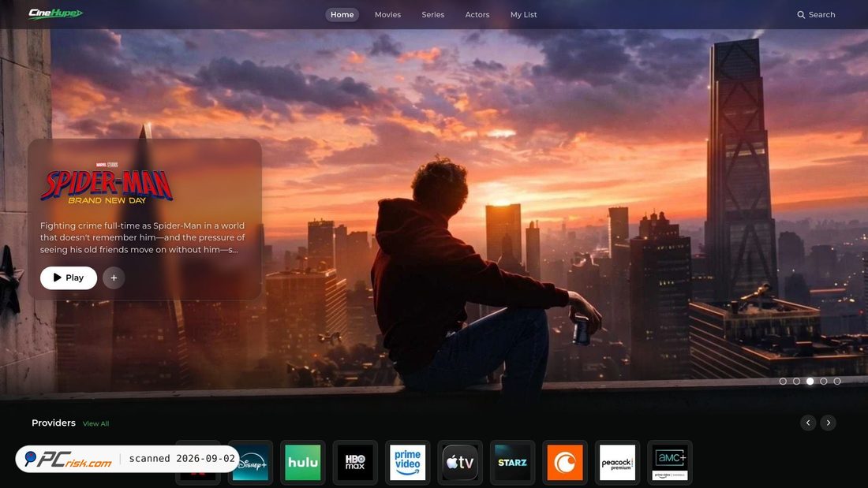Select the active third carousel dot

click(x=810, y=382)
